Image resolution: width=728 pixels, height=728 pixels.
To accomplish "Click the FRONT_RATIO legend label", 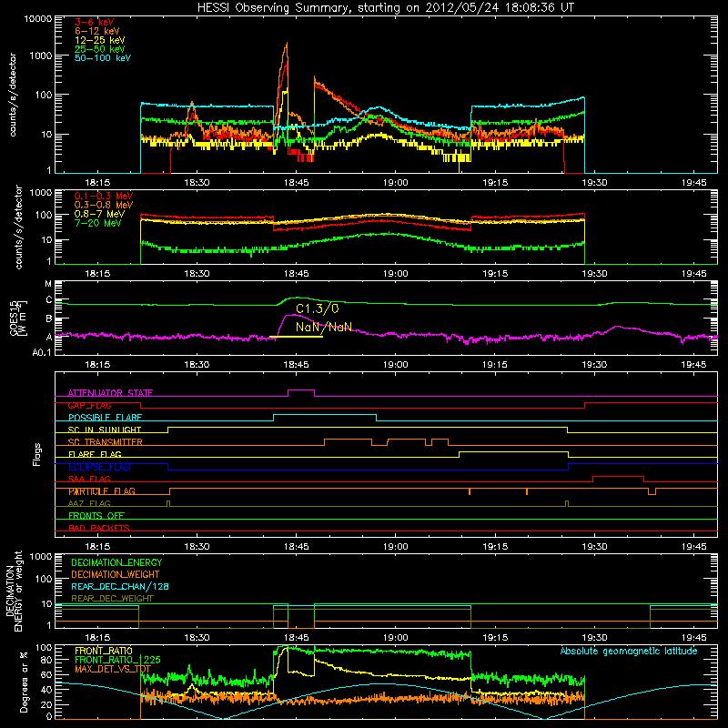I will tap(104, 651).
